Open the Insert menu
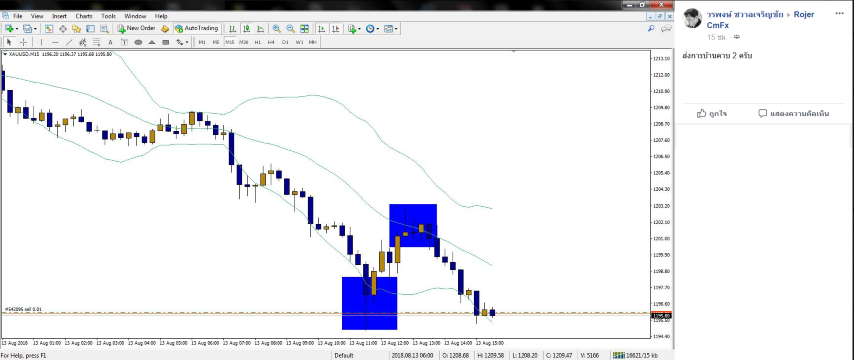The image size is (854, 360). point(59,16)
